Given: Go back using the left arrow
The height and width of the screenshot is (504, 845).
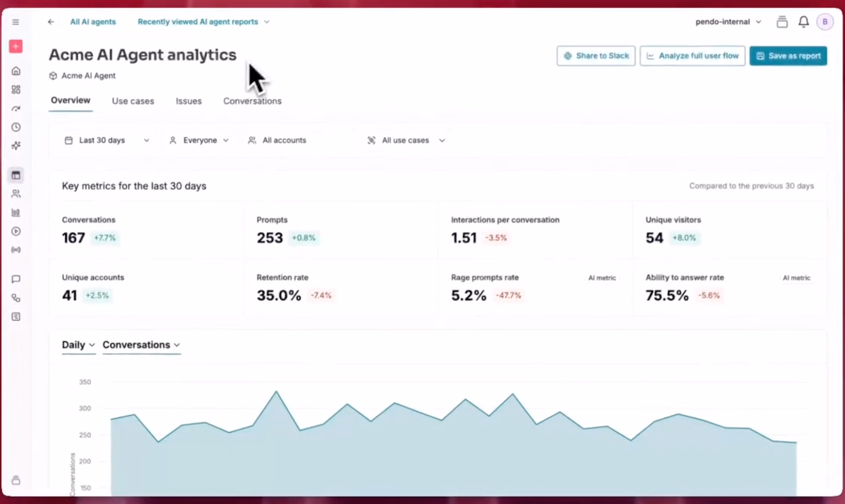Looking at the screenshot, I should click(x=51, y=22).
